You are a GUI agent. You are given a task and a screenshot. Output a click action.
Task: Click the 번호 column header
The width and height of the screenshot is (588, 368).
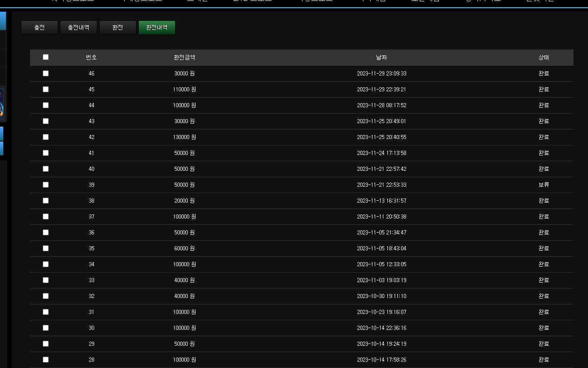[91, 58]
